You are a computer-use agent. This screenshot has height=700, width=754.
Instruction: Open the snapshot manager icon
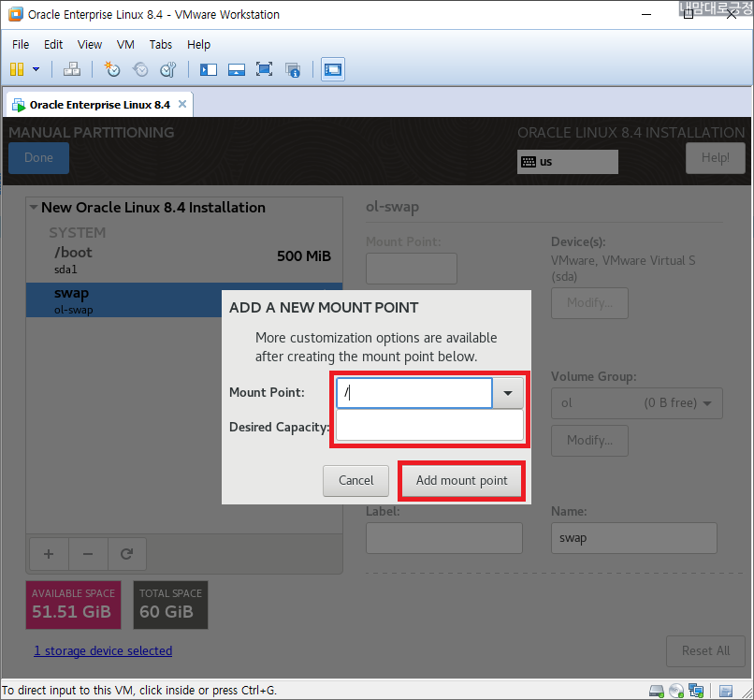click(167, 69)
